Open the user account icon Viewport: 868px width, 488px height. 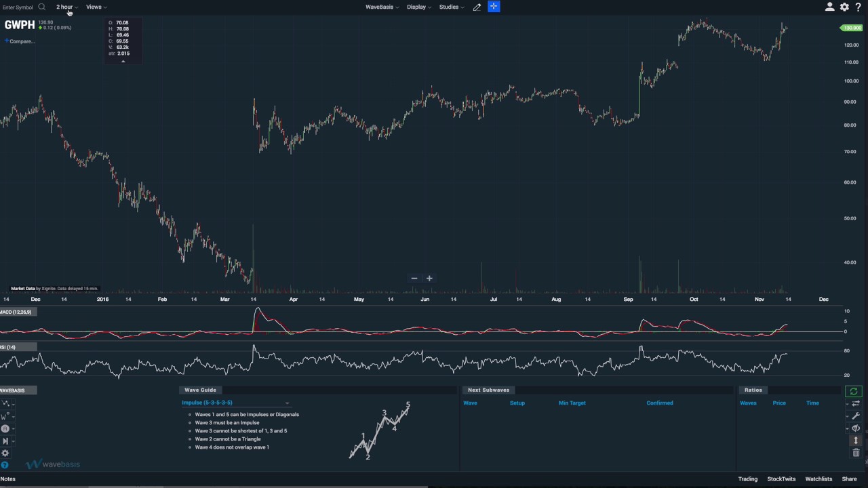pyautogui.click(x=829, y=7)
